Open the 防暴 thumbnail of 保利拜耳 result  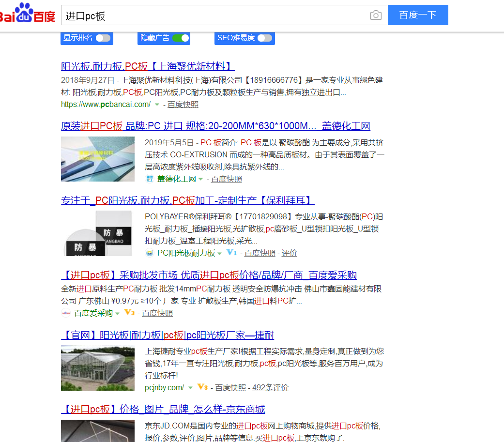(98, 233)
